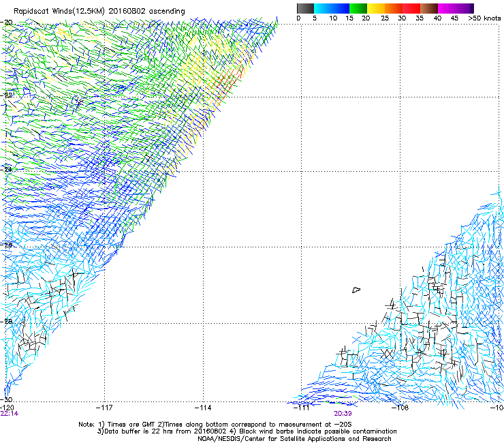Image resolution: width=504 pixels, height=443 pixels.
Task: Click the NOAA/NESDIS credit line
Action: (x=294, y=439)
